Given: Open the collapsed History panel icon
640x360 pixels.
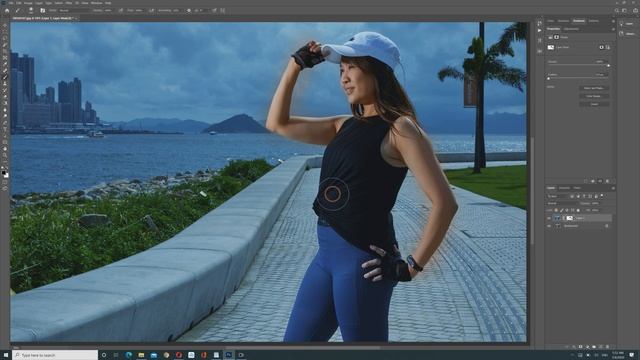Looking at the screenshot, I should coord(540,23).
